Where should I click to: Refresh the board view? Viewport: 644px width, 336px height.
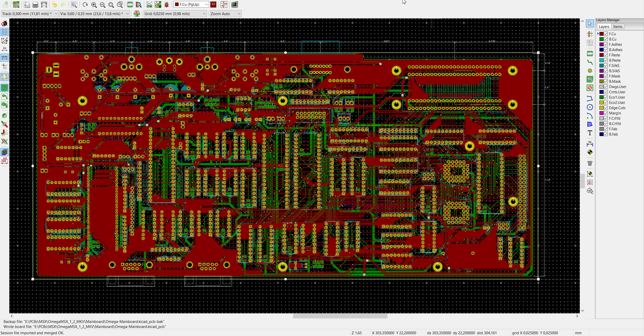click(x=85, y=5)
